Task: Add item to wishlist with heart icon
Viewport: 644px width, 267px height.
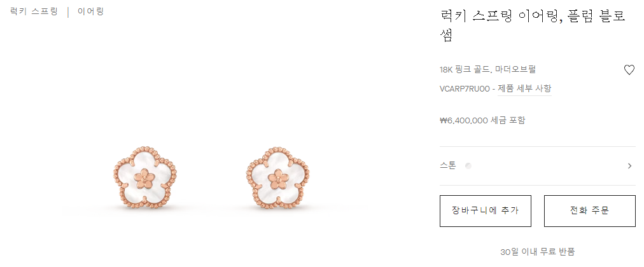Action: pyautogui.click(x=629, y=70)
